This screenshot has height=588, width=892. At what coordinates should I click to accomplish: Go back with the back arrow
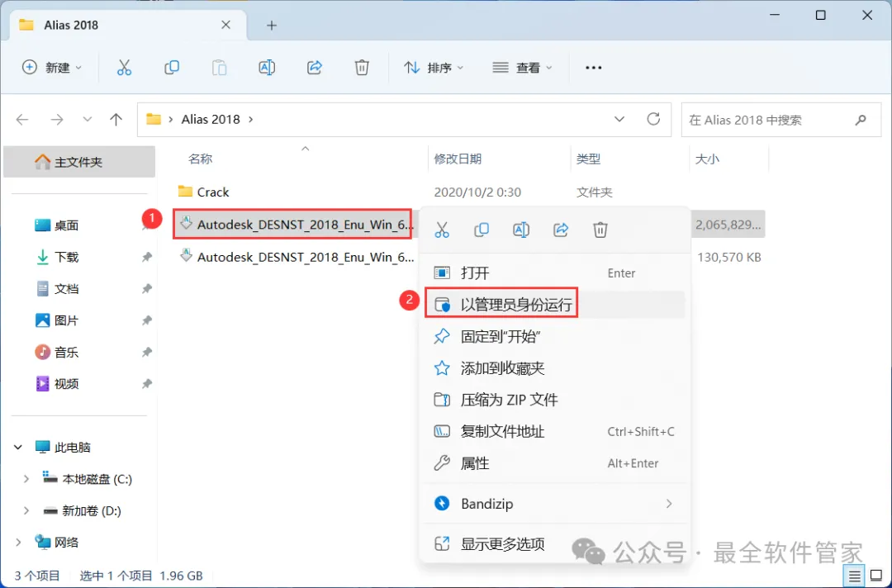pyautogui.click(x=22, y=120)
